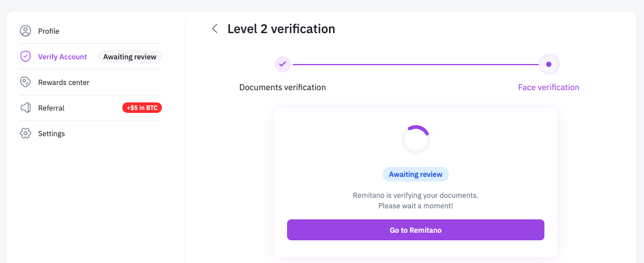The image size is (644, 263).
Task: Click the Settings gear icon
Action: (25, 133)
